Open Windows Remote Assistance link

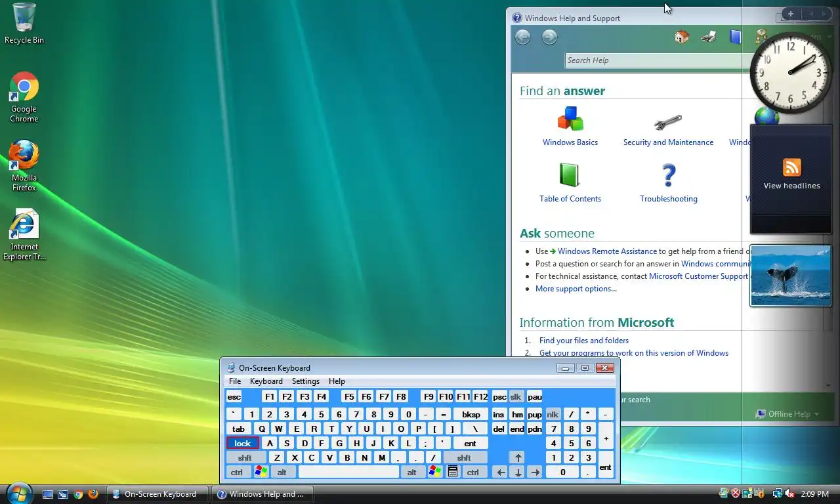pyautogui.click(x=607, y=251)
